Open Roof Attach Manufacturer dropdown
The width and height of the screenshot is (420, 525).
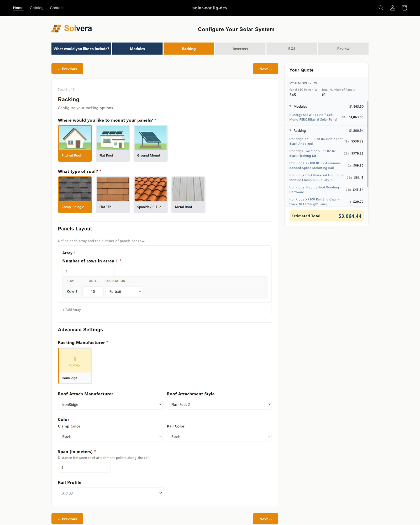click(x=110, y=404)
